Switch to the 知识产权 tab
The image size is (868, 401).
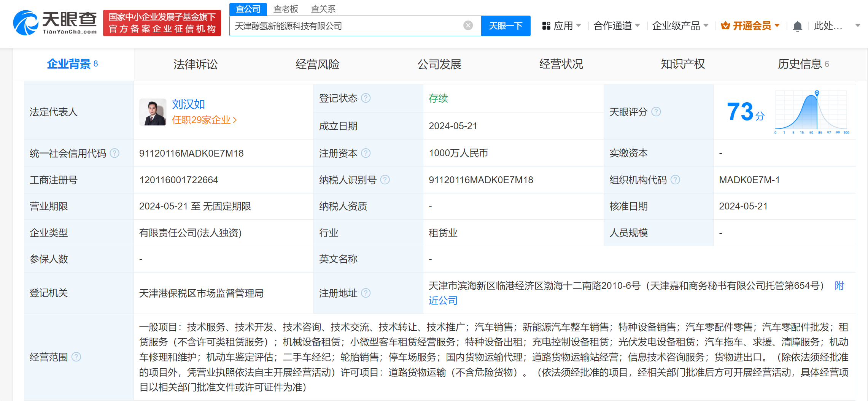tap(683, 64)
